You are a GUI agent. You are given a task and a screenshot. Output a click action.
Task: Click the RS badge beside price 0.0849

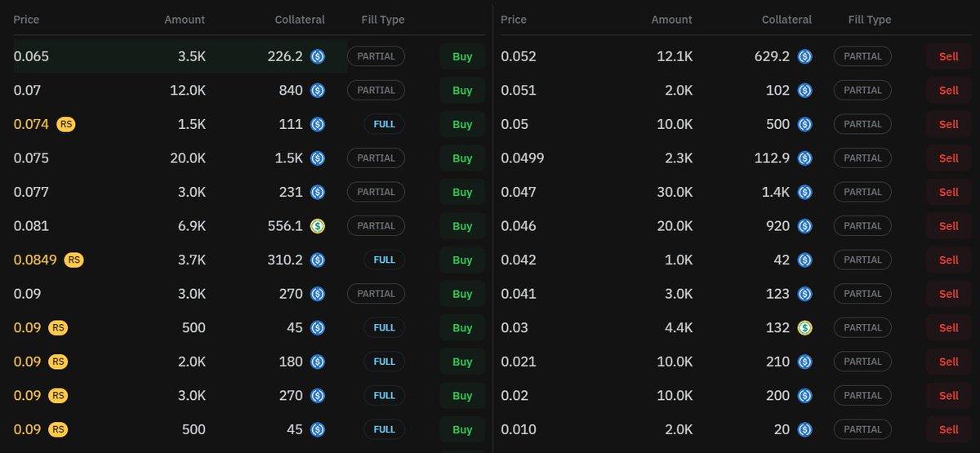click(x=74, y=260)
